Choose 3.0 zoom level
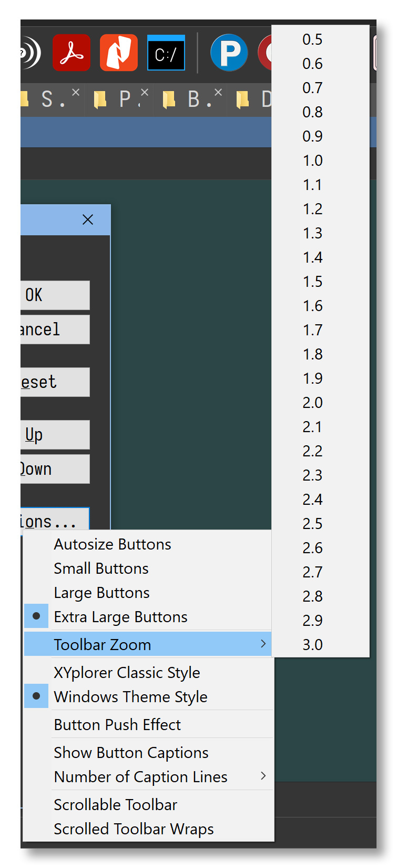 313,645
